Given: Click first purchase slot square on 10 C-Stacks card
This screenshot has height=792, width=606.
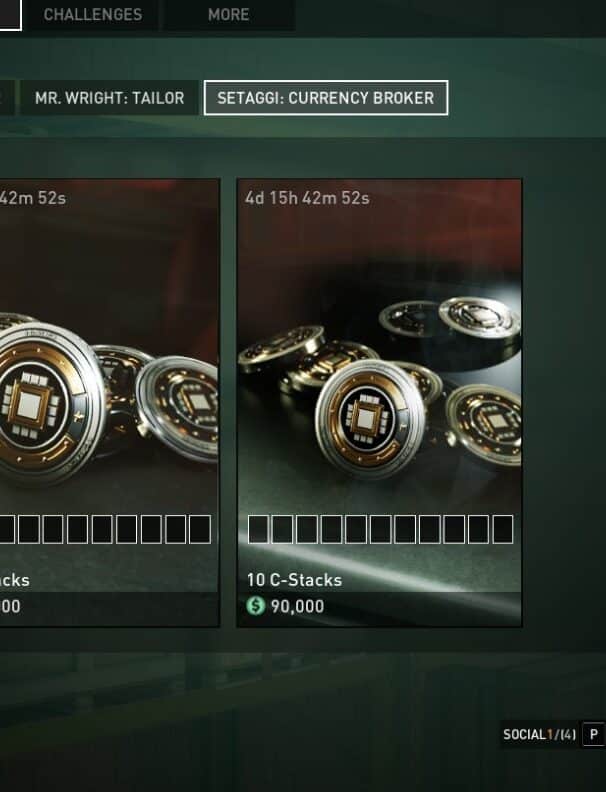Looking at the screenshot, I should (x=258, y=529).
